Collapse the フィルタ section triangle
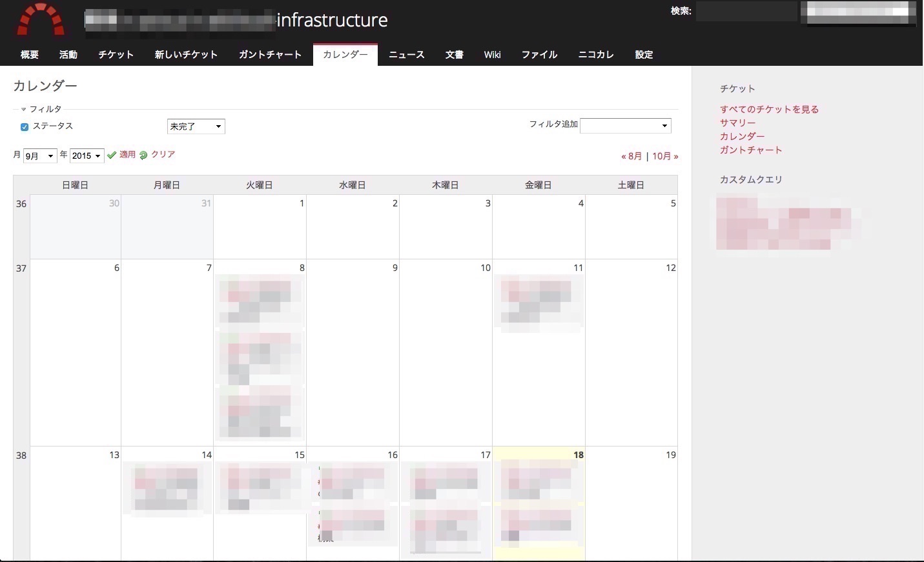The height and width of the screenshot is (562, 924). click(x=24, y=110)
